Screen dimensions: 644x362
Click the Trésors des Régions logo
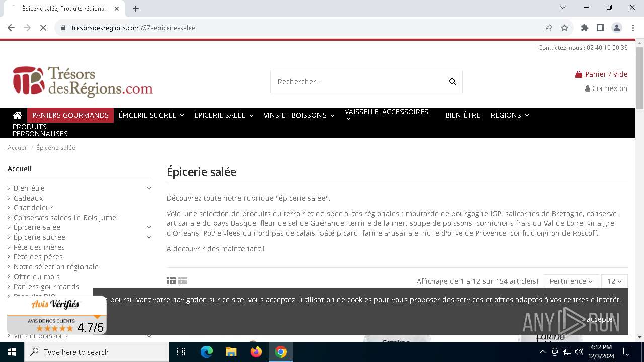click(x=83, y=81)
